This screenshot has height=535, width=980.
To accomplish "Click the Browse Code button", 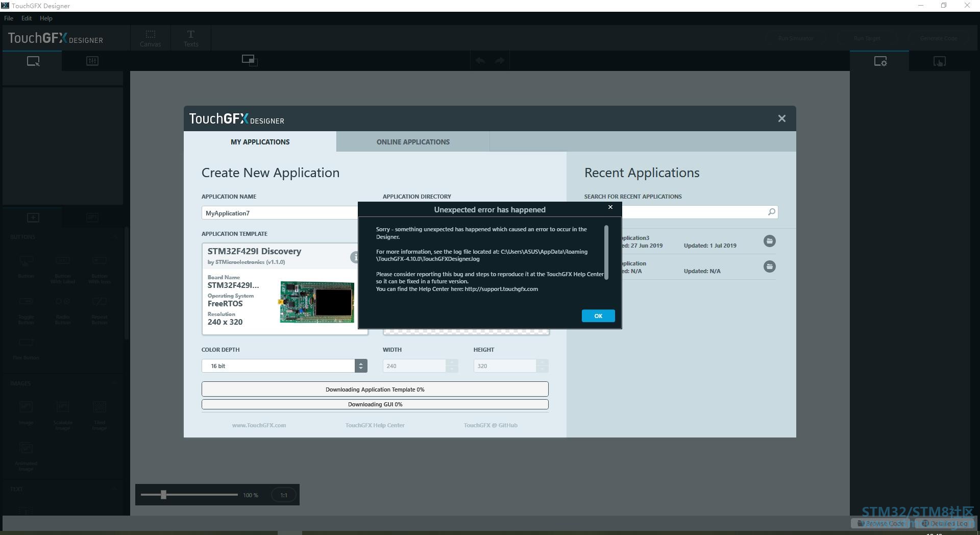I will pyautogui.click(x=880, y=523).
